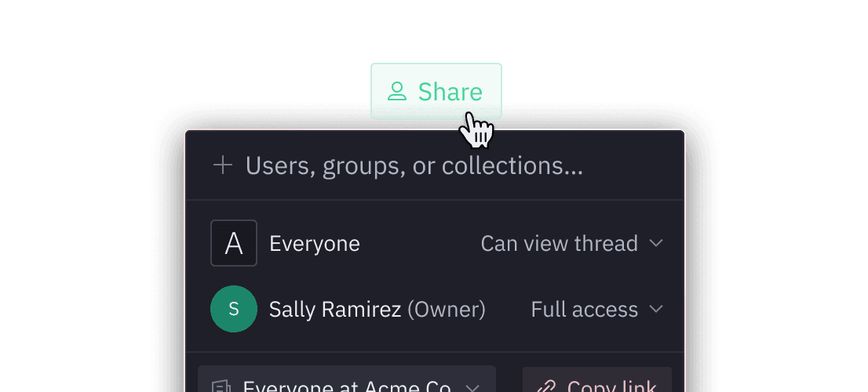Screen dimensions: 868x392
Task: Click the plus icon to add people
Action: pos(223,165)
